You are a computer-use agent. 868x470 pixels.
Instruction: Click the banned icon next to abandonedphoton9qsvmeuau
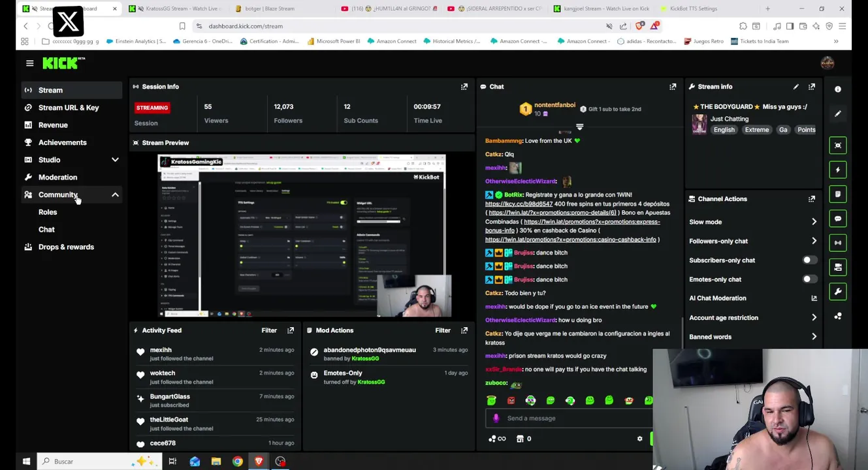(x=314, y=352)
